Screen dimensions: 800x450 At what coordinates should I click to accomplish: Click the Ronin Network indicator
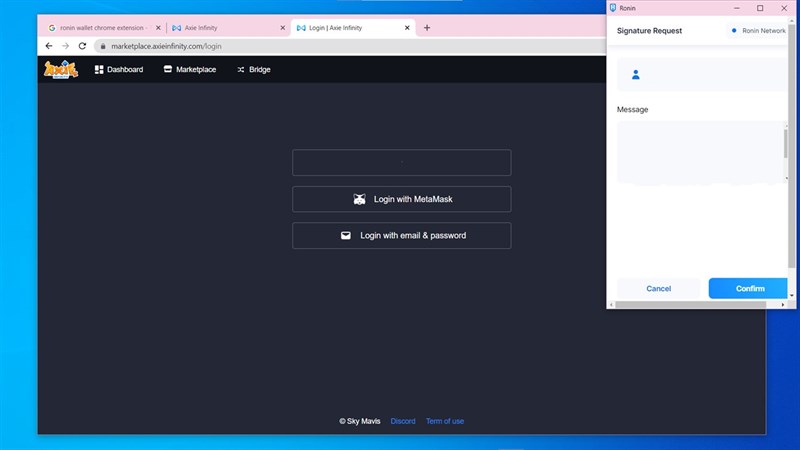click(x=758, y=31)
